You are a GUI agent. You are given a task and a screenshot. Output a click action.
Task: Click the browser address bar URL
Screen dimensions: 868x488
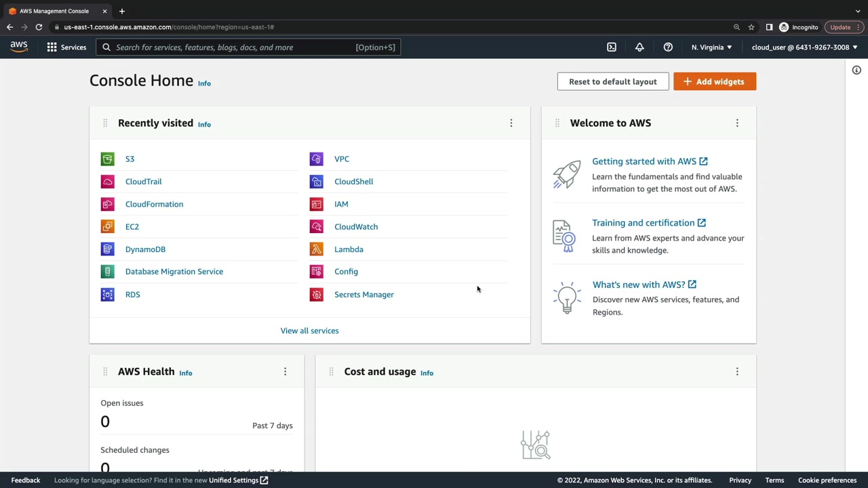[169, 27]
